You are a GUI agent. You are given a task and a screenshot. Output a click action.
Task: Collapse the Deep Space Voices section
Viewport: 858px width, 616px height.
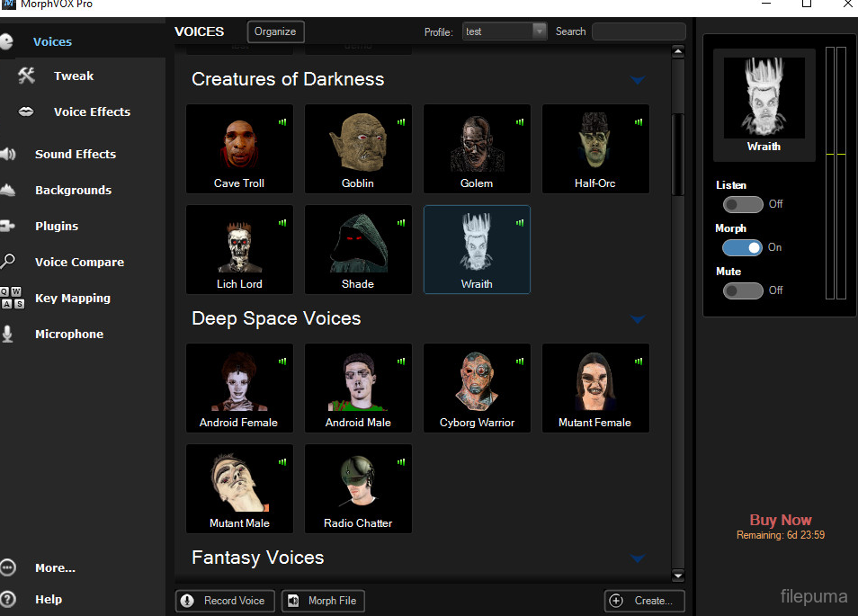638,319
